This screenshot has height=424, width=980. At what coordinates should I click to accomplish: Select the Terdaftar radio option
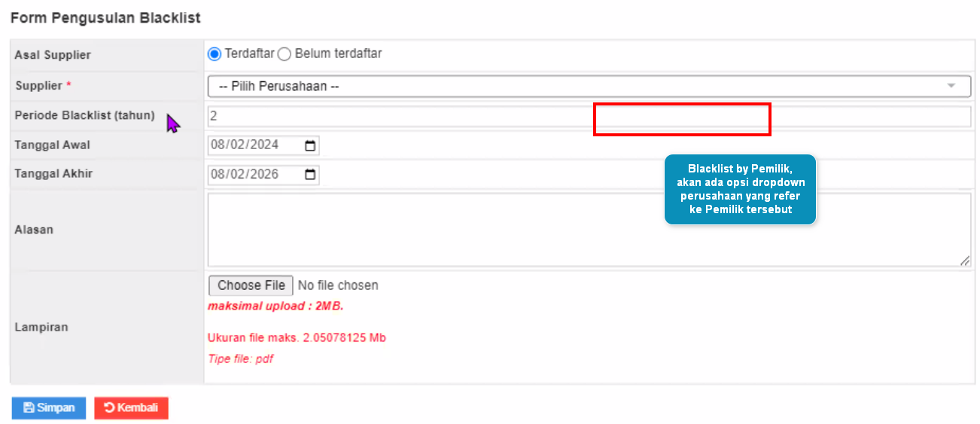pos(215,54)
